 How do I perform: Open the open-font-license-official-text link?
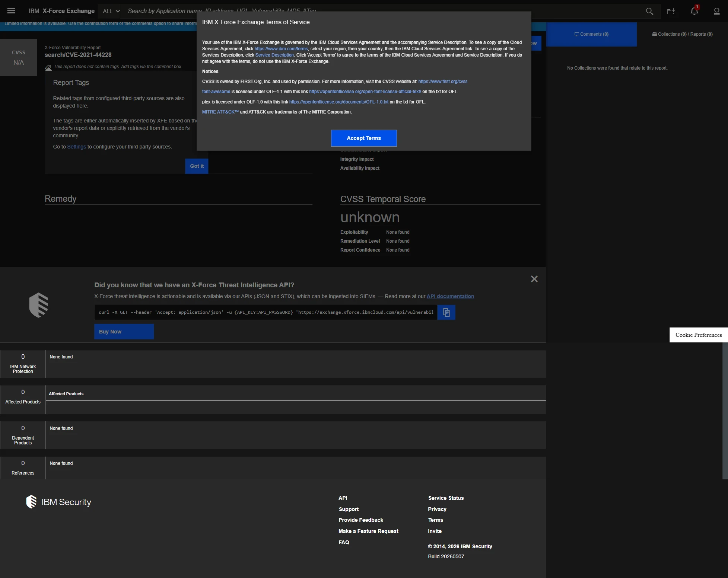point(365,92)
